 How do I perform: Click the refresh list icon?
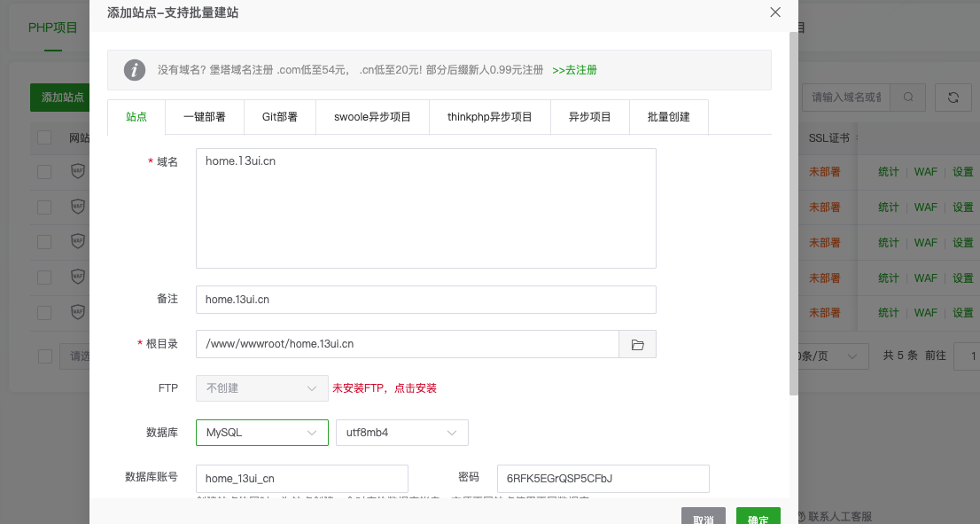coord(953,98)
